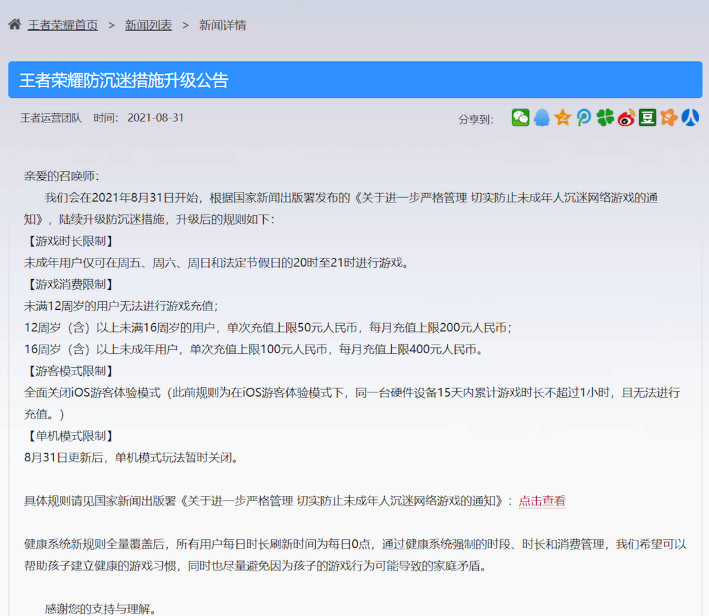Share article to Sina Weibo
This screenshot has width=709, height=616.
tap(626, 118)
